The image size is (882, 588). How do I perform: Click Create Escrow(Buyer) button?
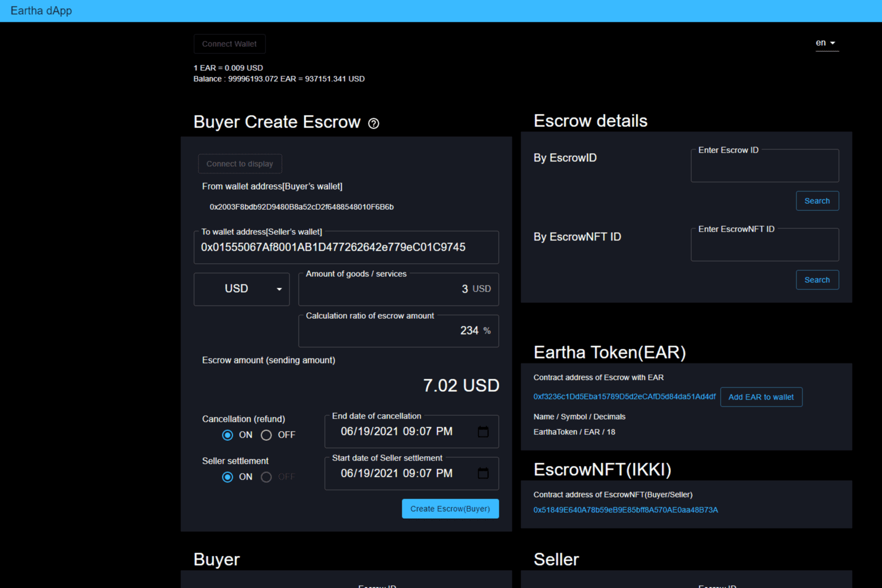coord(450,508)
